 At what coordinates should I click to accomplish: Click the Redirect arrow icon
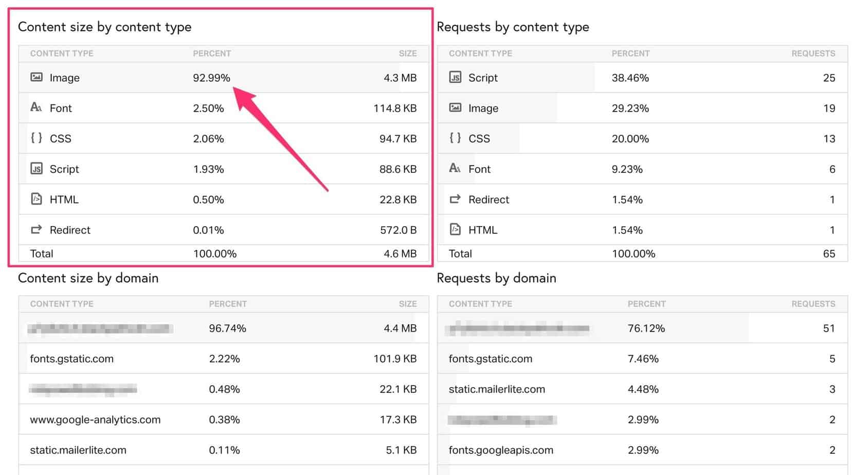click(x=36, y=230)
